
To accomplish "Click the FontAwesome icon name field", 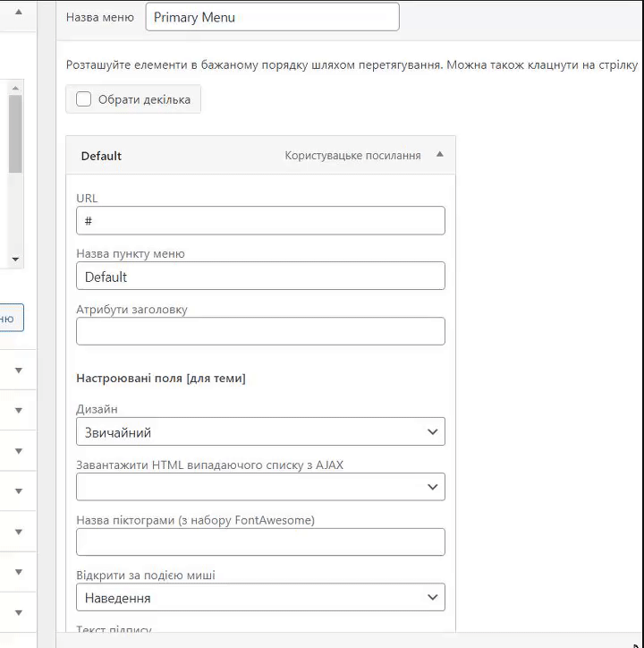I will click(260, 542).
